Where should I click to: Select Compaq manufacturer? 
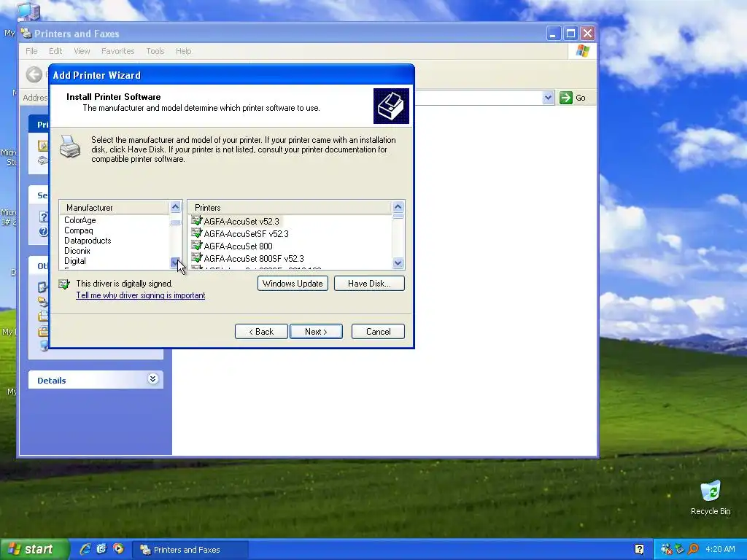pyautogui.click(x=79, y=230)
